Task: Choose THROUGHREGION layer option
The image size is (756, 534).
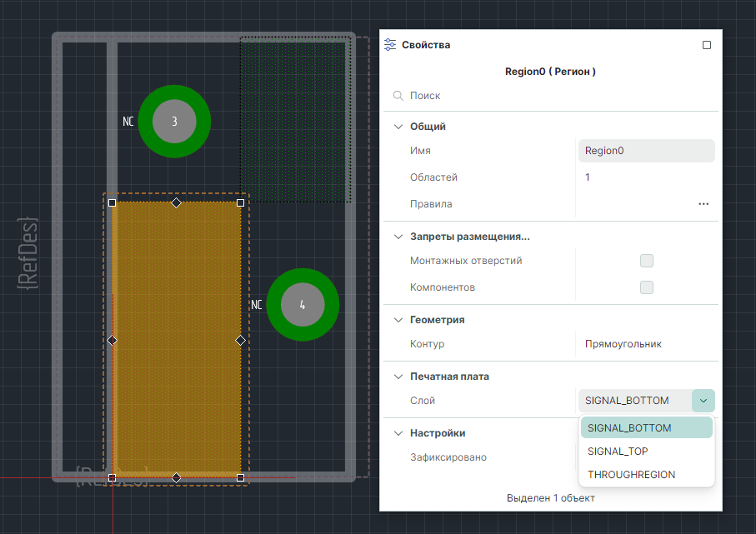Action: tap(631, 475)
